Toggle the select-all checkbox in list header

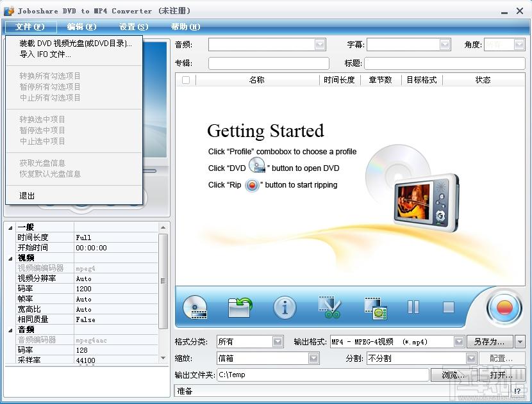pos(186,80)
